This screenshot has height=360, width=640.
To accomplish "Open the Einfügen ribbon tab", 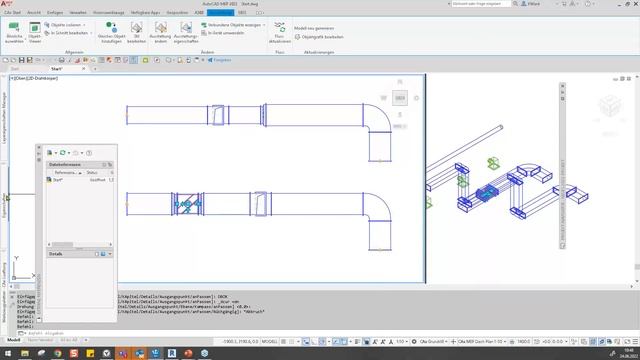I will pos(55,13).
